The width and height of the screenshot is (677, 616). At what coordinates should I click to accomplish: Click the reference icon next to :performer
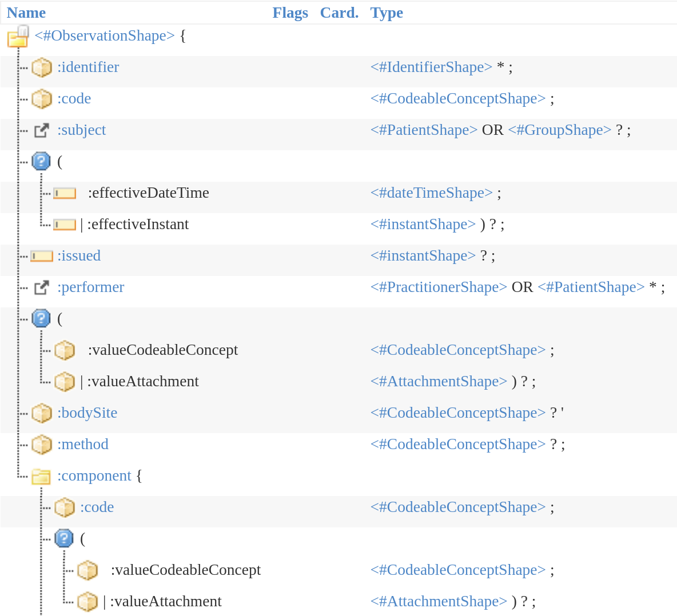point(42,287)
